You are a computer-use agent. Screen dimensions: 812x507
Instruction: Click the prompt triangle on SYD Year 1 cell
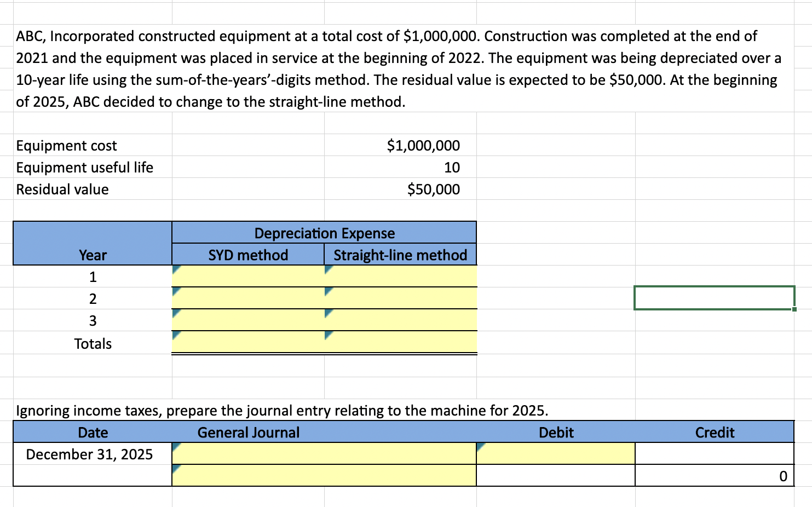pyautogui.click(x=176, y=268)
